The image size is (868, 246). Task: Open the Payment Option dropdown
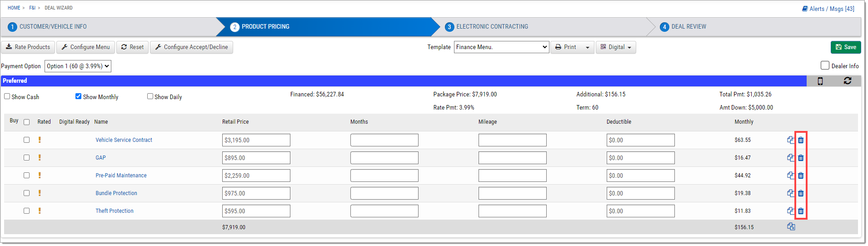[x=78, y=66]
